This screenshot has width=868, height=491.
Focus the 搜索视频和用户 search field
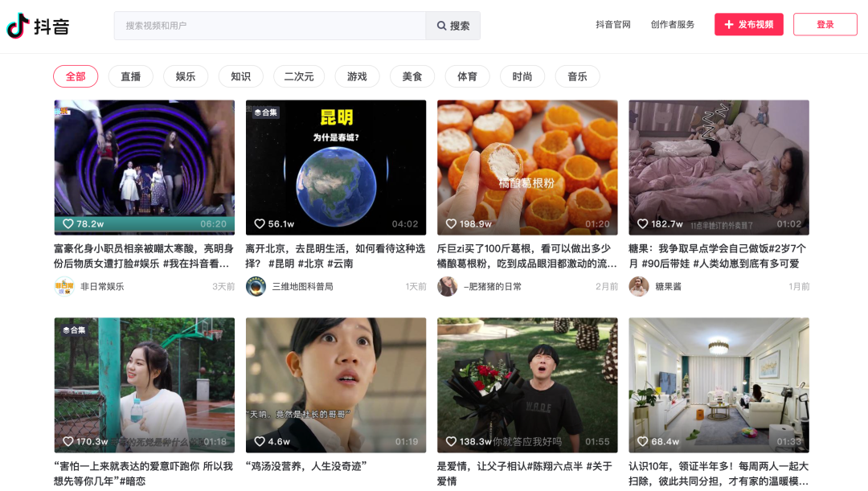pyautogui.click(x=270, y=26)
